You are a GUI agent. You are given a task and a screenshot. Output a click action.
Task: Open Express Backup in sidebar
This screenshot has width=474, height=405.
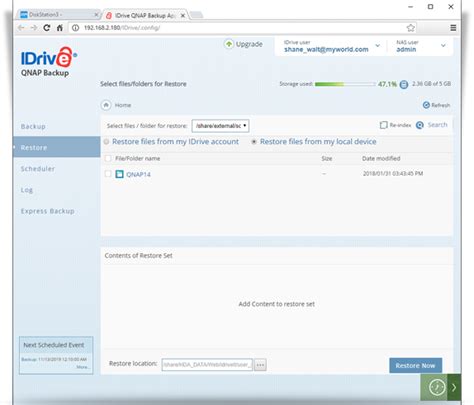point(48,211)
